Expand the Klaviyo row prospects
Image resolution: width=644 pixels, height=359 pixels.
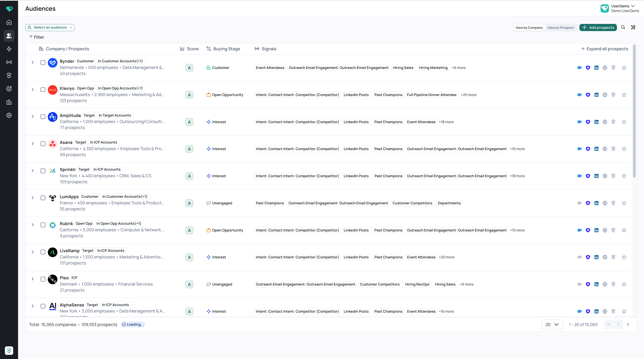[33, 89]
